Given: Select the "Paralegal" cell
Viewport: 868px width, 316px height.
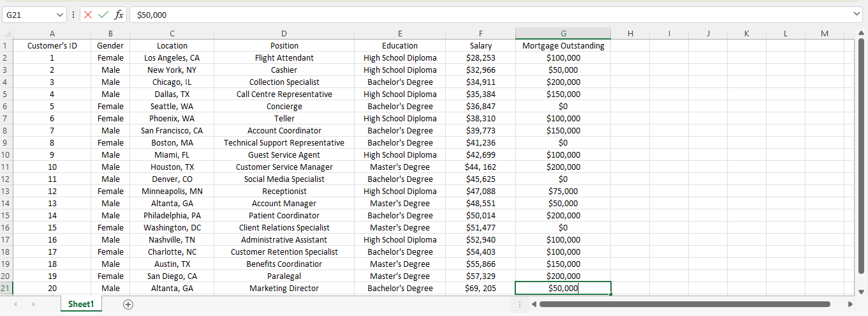Looking at the screenshot, I should point(284,276).
